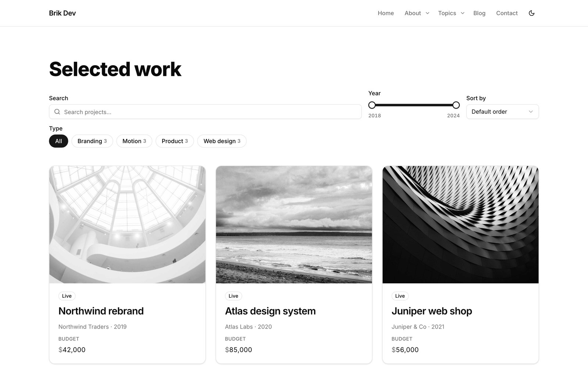
Task: Expand the Topics menu chevron
Action: pyautogui.click(x=463, y=13)
